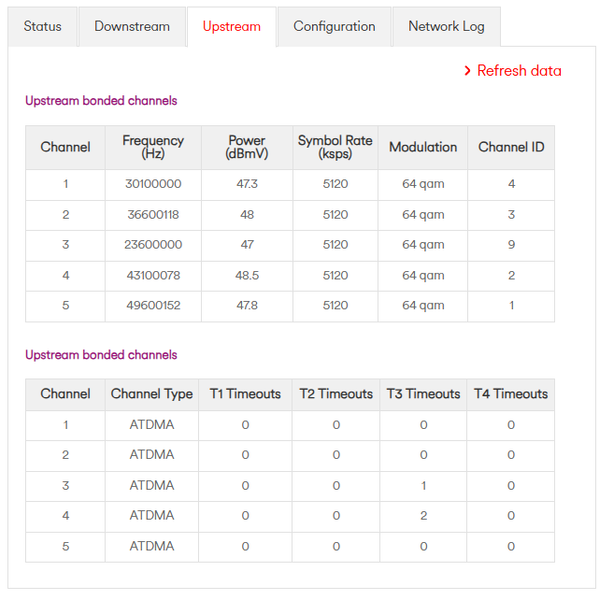The width and height of the screenshot is (599, 600).
Task: Select the Upstream tab
Action: tap(232, 27)
